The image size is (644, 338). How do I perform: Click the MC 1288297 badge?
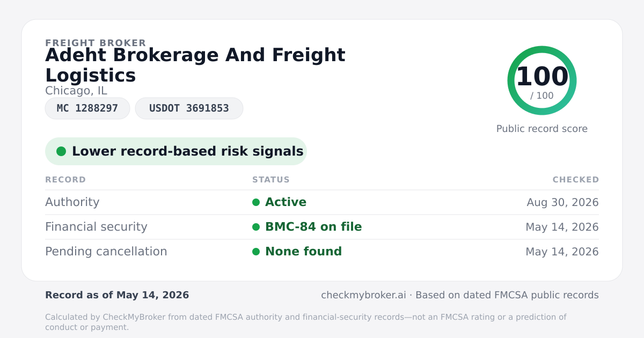(x=87, y=108)
